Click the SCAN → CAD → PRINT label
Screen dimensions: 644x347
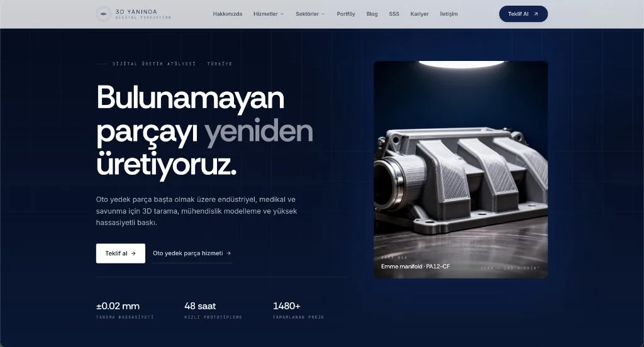point(510,268)
